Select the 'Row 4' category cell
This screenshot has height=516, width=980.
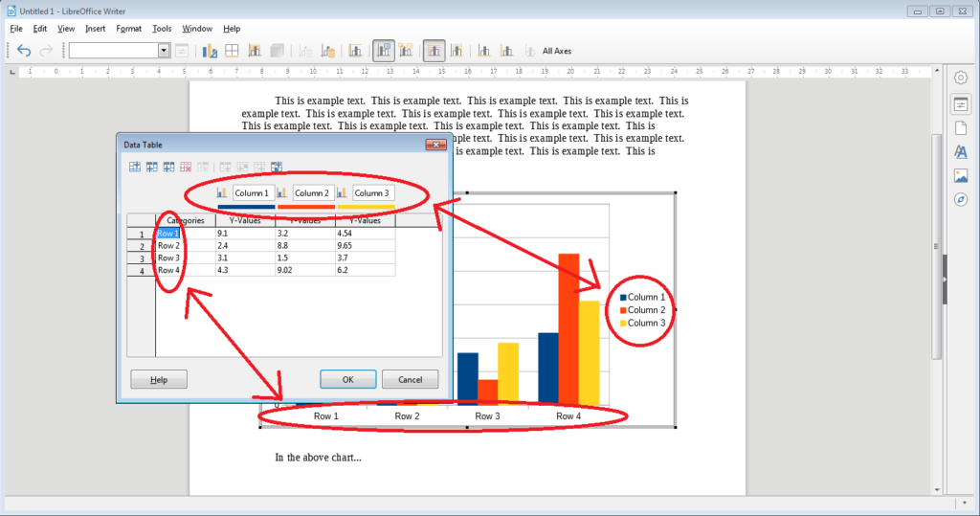pyautogui.click(x=186, y=270)
